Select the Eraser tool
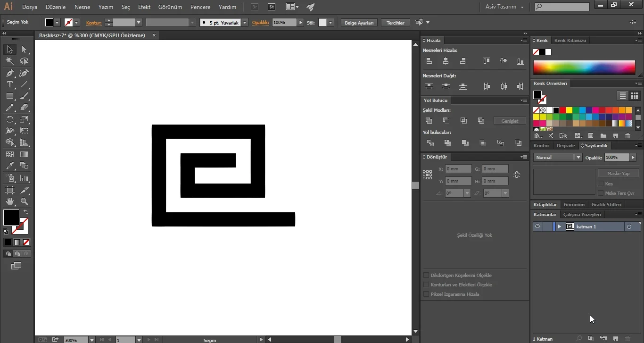 [x=24, y=108]
